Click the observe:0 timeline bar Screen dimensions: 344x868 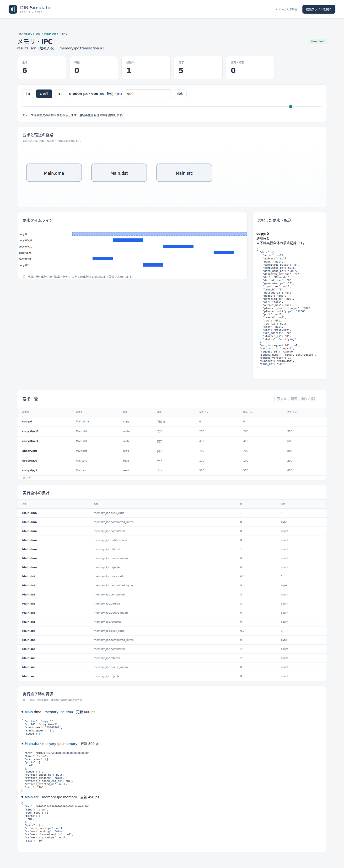pyautogui.click(x=224, y=252)
